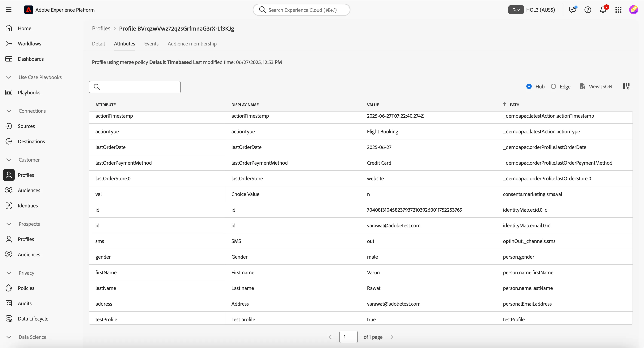This screenshot has height=348, width=644.
Task: Open Prospects Profiles in the sidebar
Action: [26, 239]
